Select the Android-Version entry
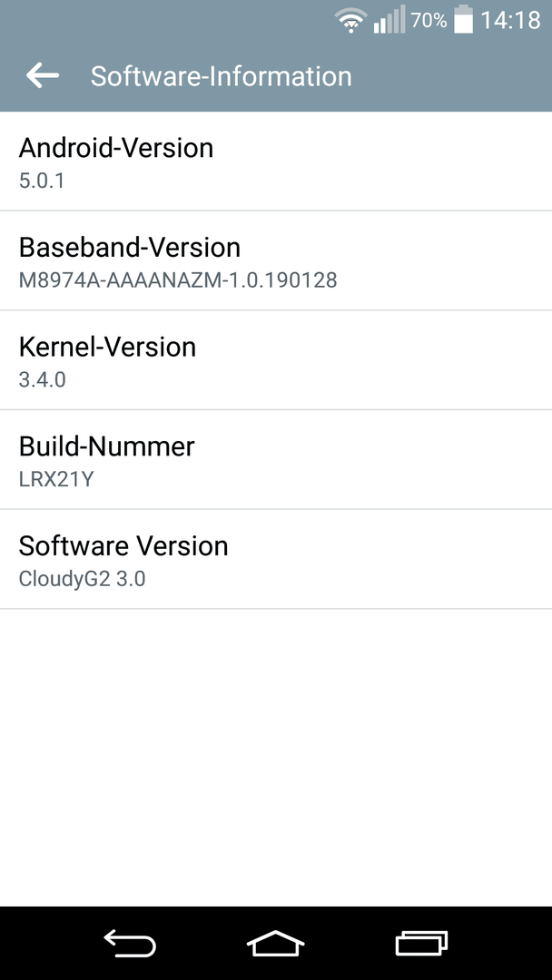The height and width of the screenshot is (980, 552). 276,162
